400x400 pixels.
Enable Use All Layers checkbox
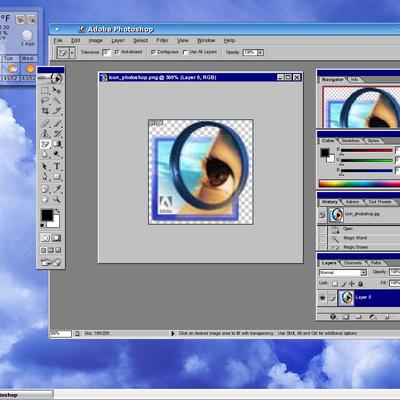[185, 52]
